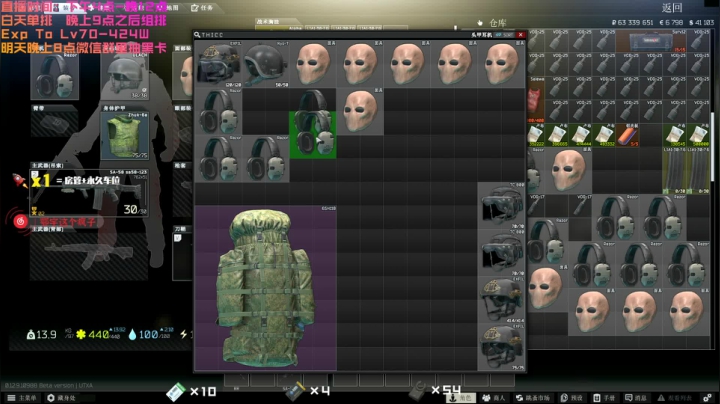Select the large camo backpack in THICC case
This screenshot has width=720, height=404.
point(266,288)
